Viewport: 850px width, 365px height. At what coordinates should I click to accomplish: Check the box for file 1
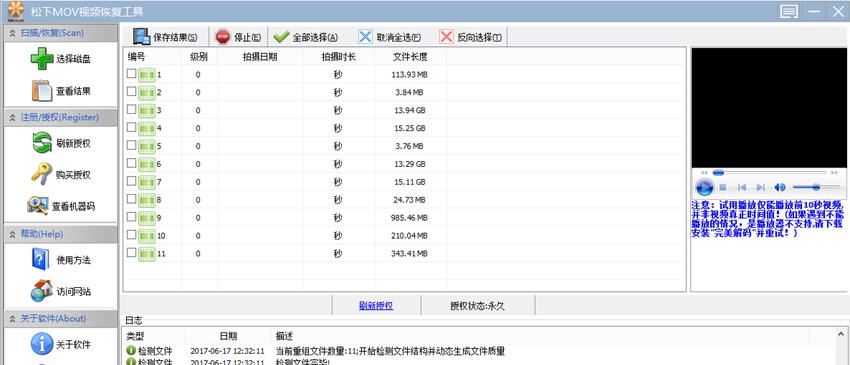click(131, 74)
